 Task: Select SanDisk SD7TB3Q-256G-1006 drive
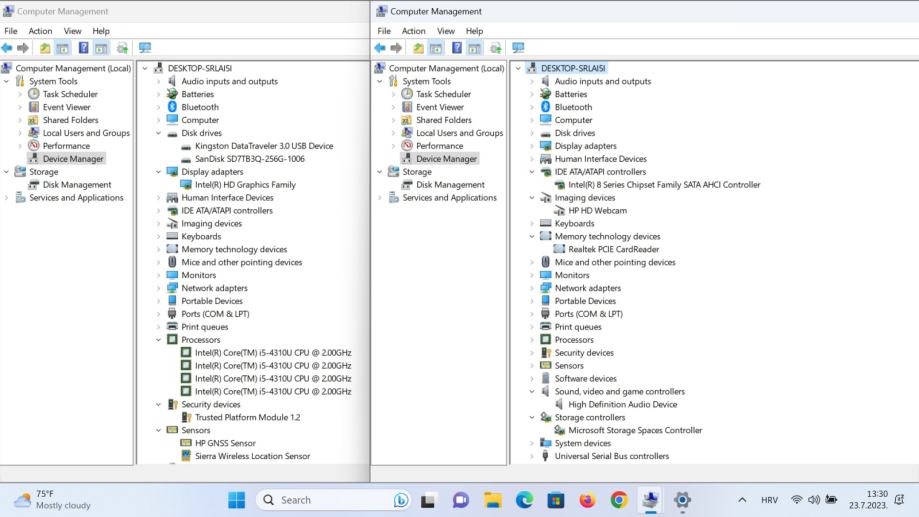coord(250,159)
